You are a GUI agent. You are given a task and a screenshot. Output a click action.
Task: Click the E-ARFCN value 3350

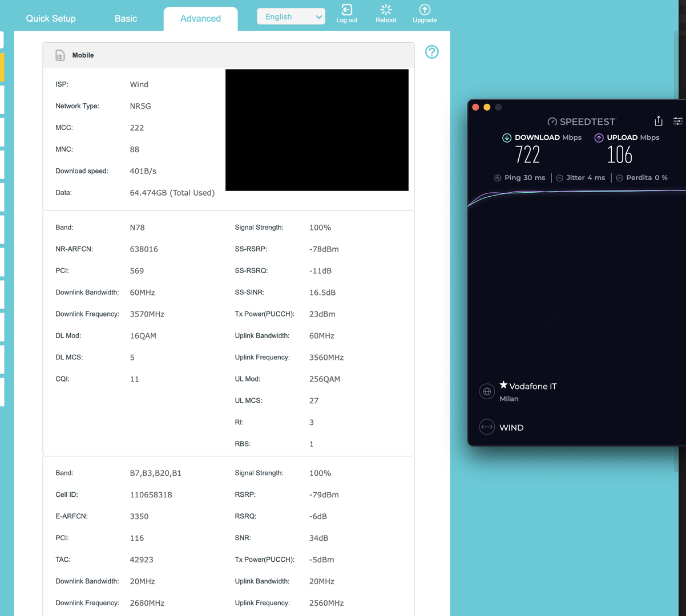coord(139,517)
